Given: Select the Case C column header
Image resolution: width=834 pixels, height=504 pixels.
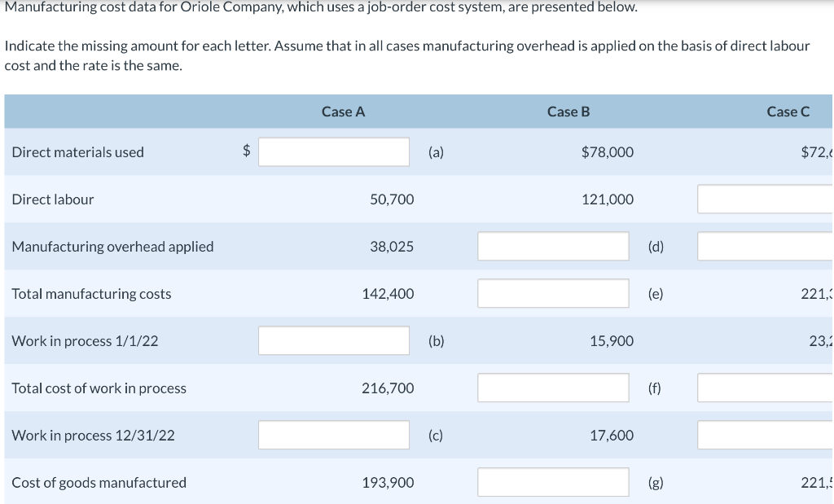Looking at the screenshot, I should pyautogui.click(x=788, y=112).
